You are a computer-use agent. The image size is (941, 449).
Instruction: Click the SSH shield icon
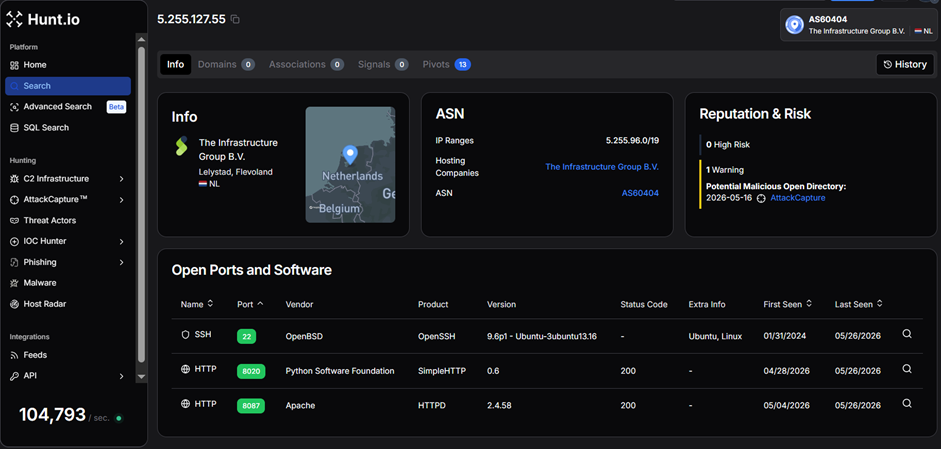click(x=185, y=334)
